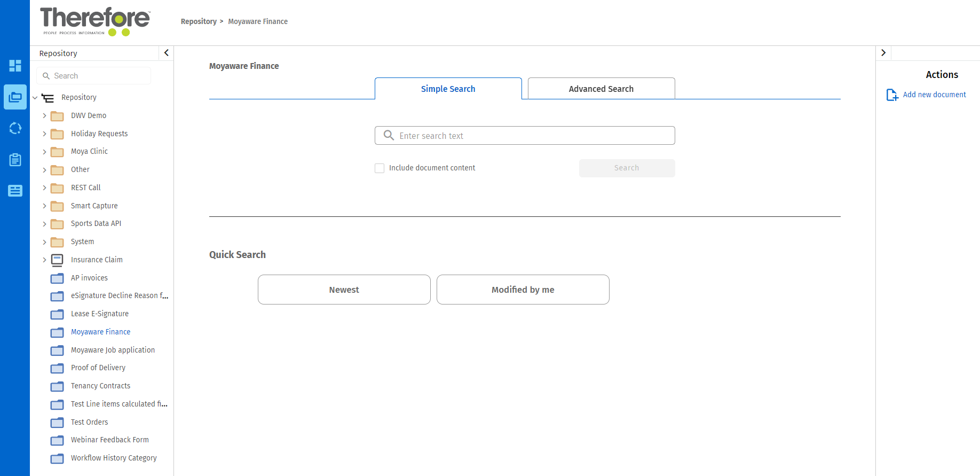980x476 pixels.
Task: Run the Newest quick search
Action: 344,290
